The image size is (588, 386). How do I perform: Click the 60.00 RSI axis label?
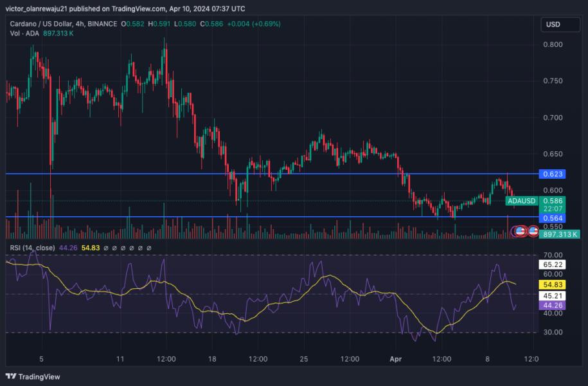553,274
